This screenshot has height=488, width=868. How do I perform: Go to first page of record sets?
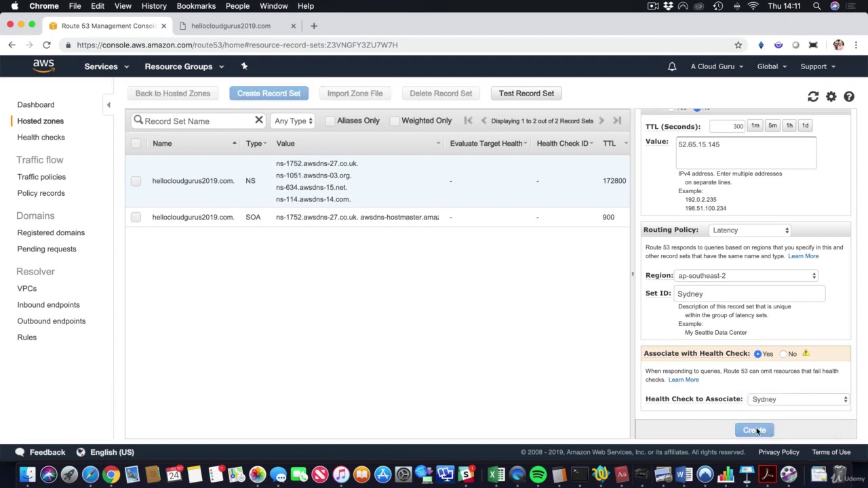468,121
